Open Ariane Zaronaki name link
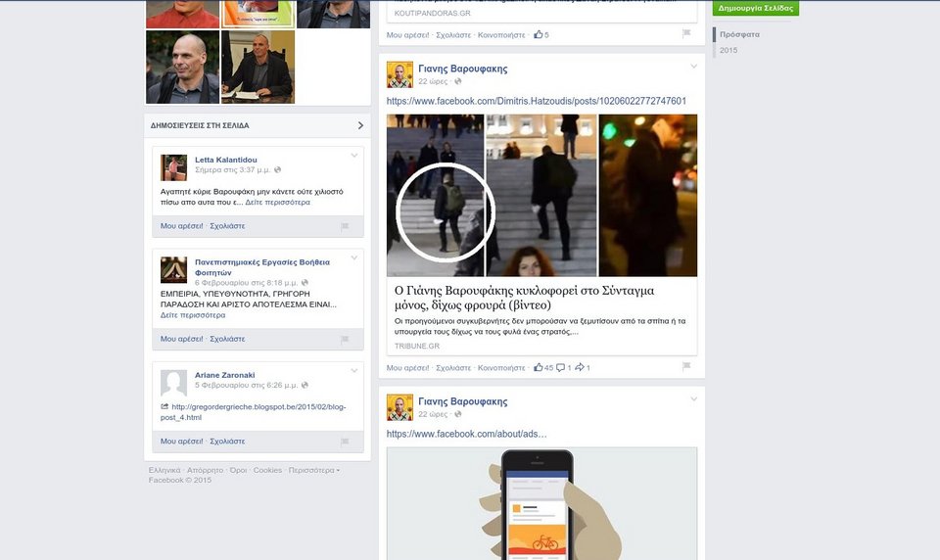 [x=225, y=375]
